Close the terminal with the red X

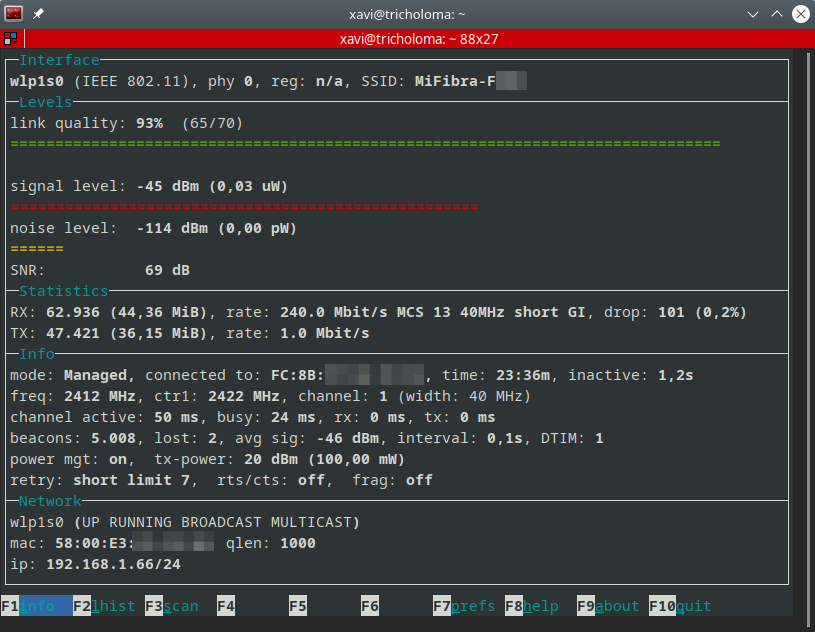point(801,14)
